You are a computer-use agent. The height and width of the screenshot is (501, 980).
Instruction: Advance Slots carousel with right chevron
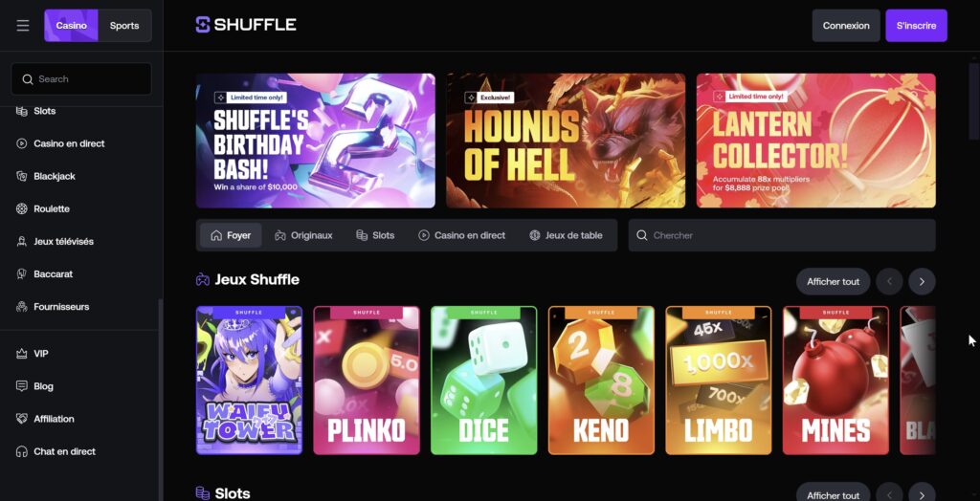tap(922, 491)
